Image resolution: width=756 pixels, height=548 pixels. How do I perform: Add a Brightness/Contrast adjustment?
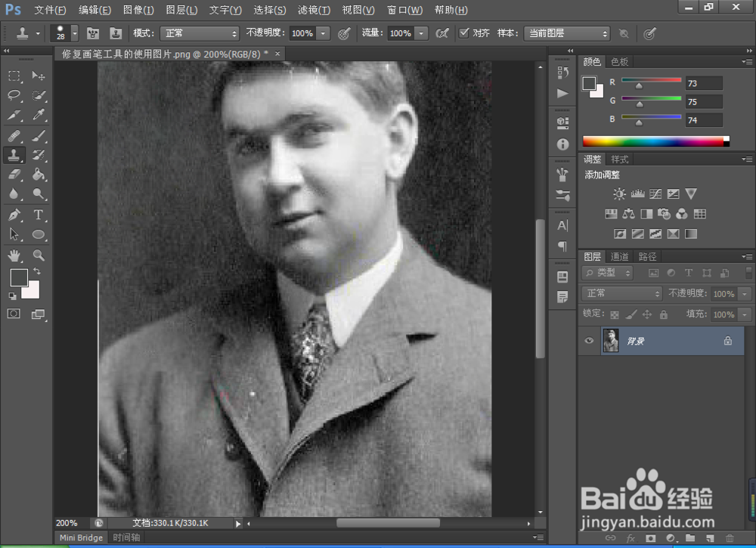(619, 194)
